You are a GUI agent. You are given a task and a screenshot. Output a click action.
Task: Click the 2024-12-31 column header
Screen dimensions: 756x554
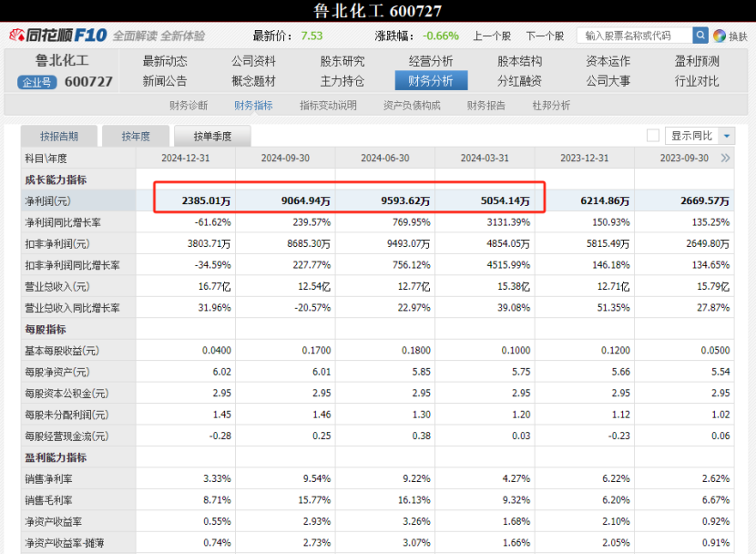pos(186,159)
